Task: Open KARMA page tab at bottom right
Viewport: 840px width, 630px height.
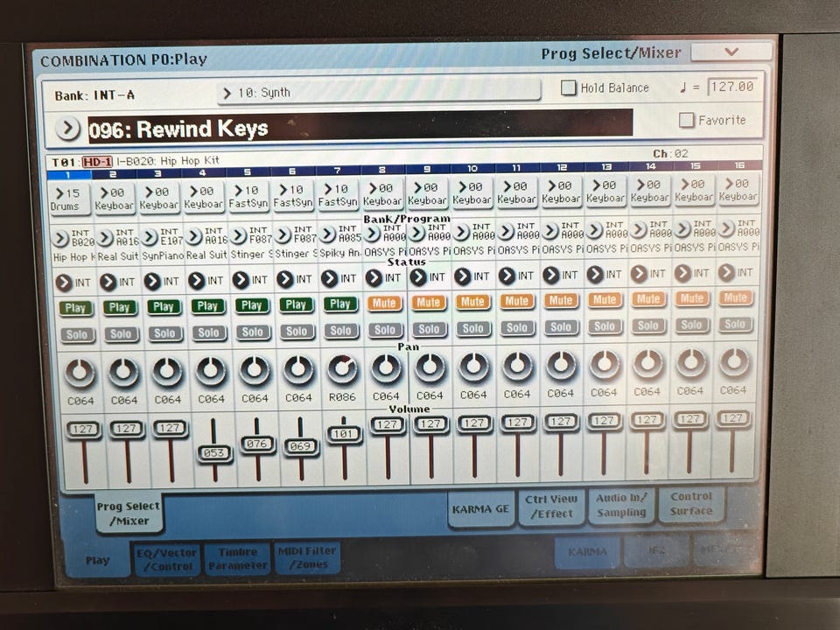Action: tap(587, 552)
